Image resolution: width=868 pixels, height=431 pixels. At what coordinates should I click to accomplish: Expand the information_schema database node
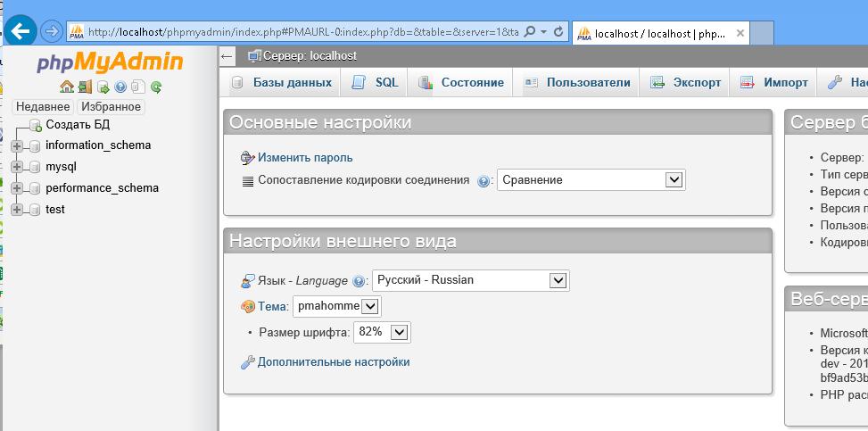point(17,145)
